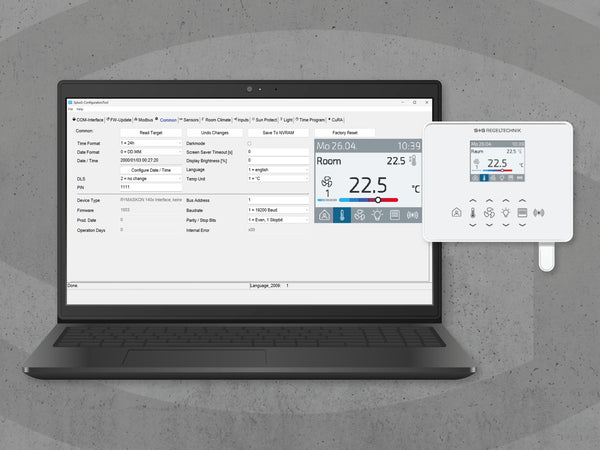Click the temperature slider handle in preview

click(378, 200)
